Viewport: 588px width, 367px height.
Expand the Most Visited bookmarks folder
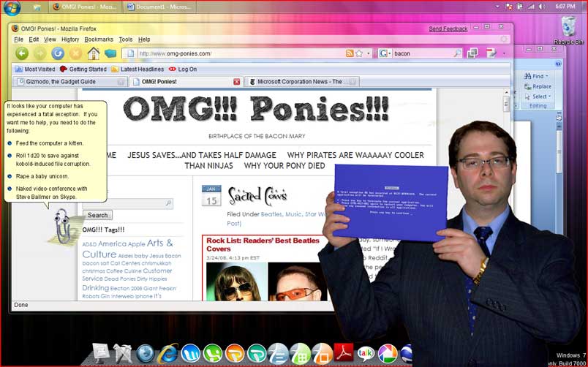coord(35,69)
